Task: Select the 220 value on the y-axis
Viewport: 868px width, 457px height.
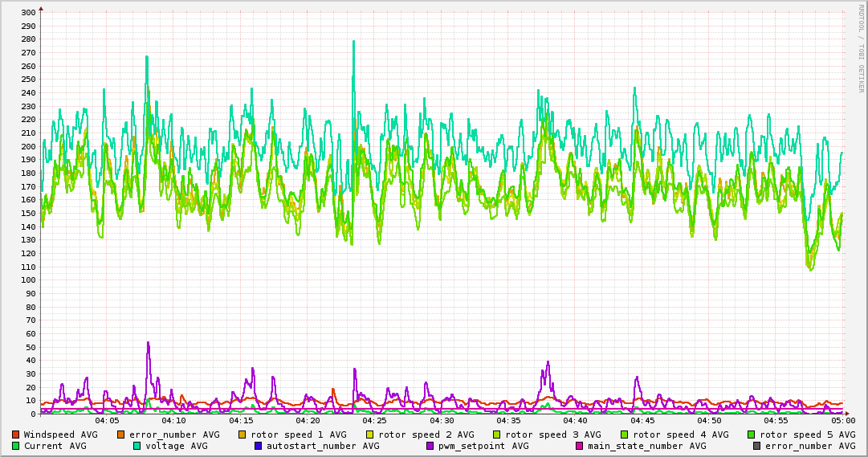Action: click(x=28, y=120)
